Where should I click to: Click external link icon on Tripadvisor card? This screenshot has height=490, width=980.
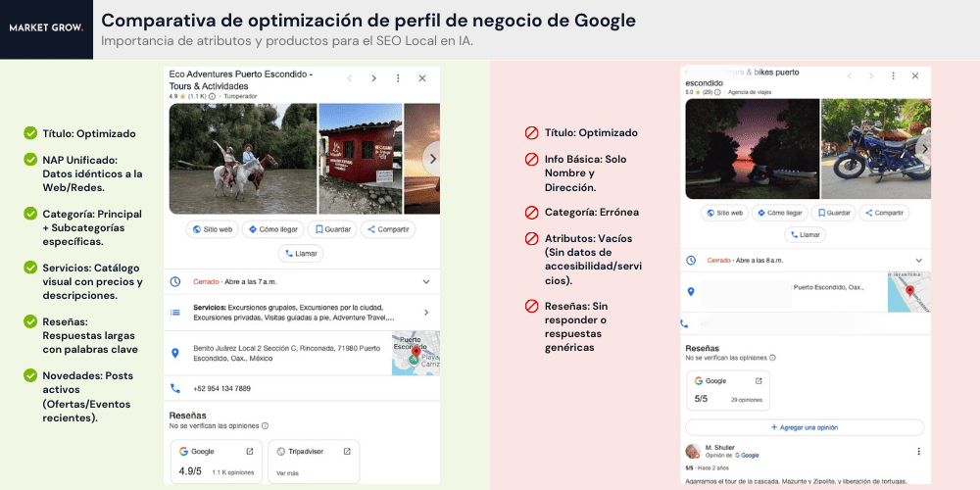[348, 451]
